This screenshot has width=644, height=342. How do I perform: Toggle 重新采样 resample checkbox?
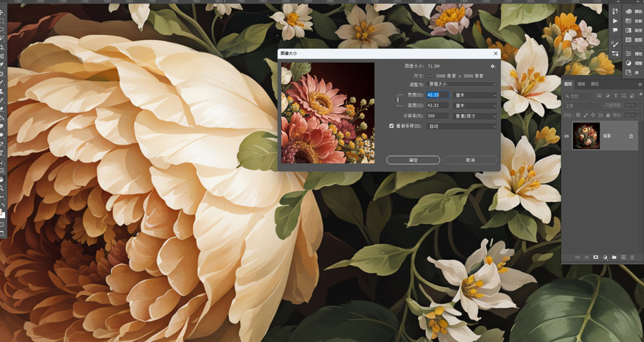point(391,126)
